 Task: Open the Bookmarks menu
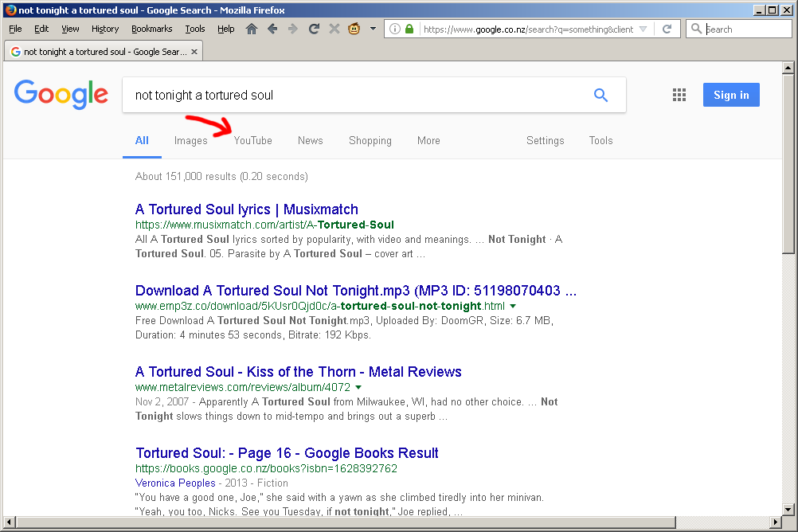[151, 29]
